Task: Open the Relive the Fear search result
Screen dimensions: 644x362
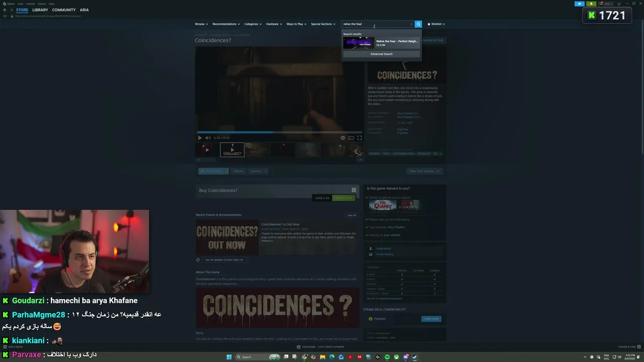Action: pyautogui.click(x=381, y=43)
